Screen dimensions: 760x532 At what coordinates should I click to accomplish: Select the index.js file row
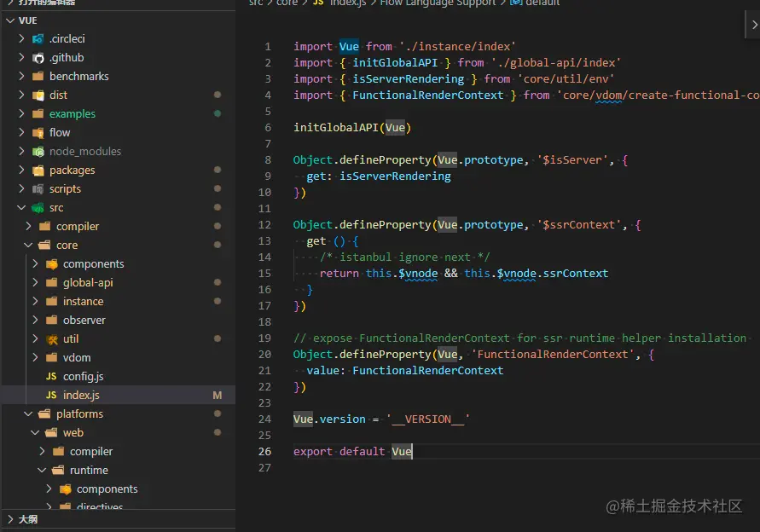pyautogui.click(x=119, y=396)
